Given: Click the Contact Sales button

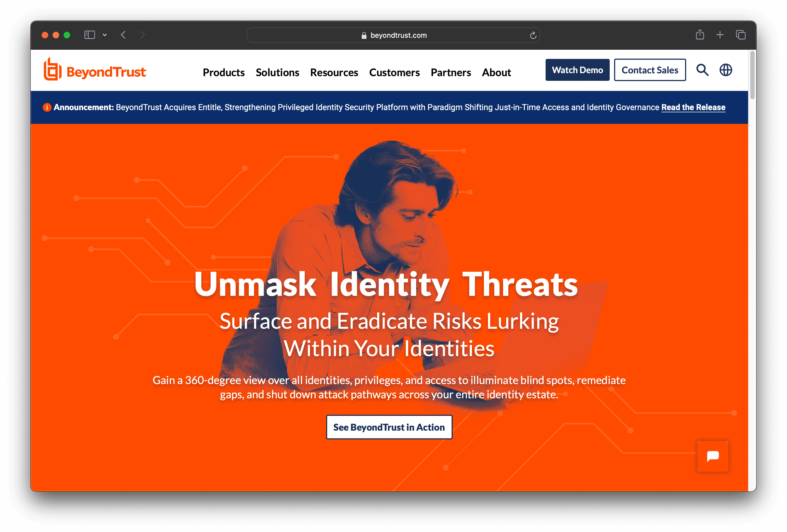Looking at the screenshot, I should click(x=649, y=70).
